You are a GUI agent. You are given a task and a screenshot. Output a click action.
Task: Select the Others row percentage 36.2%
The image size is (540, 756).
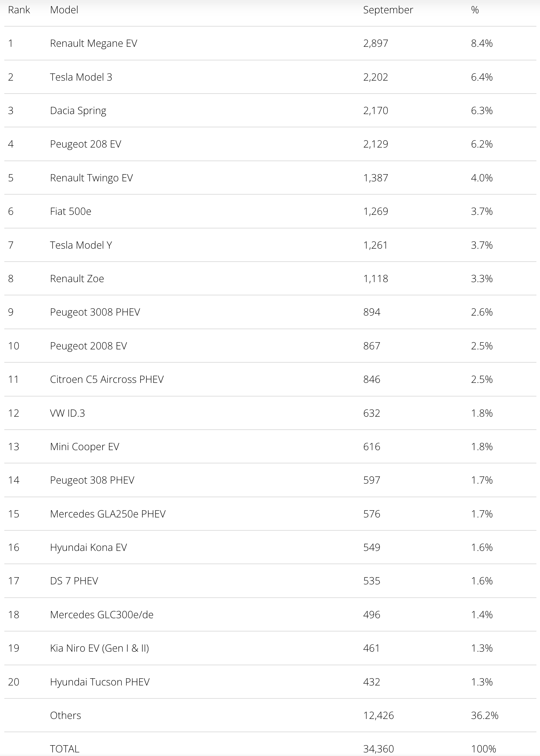coord(484,715)
